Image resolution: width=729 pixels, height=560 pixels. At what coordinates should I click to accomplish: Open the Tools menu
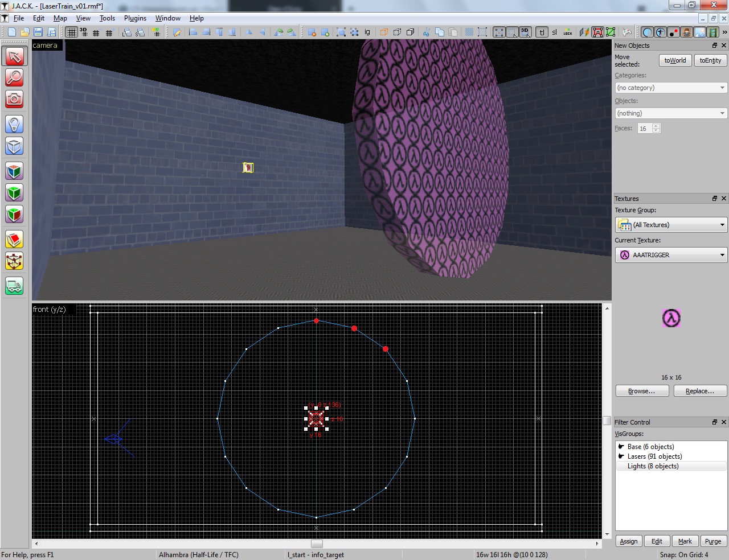coord(107,18)
